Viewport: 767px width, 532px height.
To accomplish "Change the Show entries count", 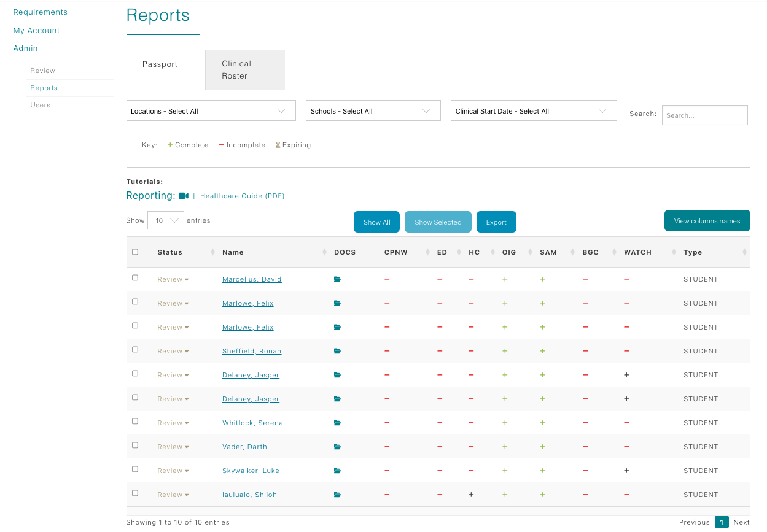I will (165, 220).
